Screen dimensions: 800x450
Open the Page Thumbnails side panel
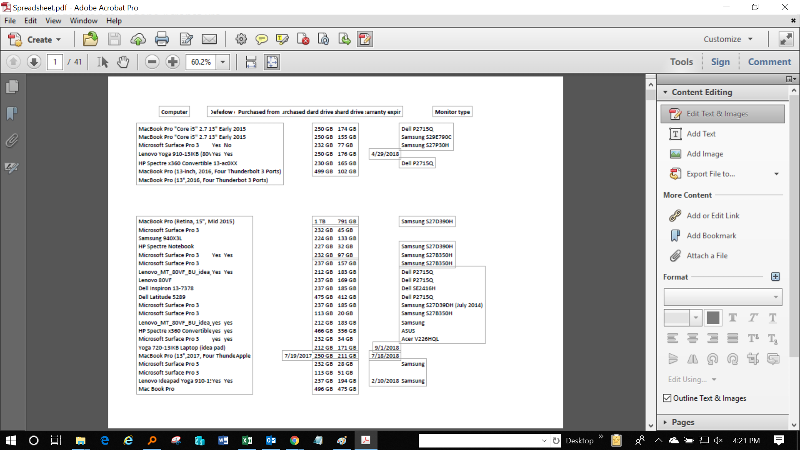click(12, 87)
